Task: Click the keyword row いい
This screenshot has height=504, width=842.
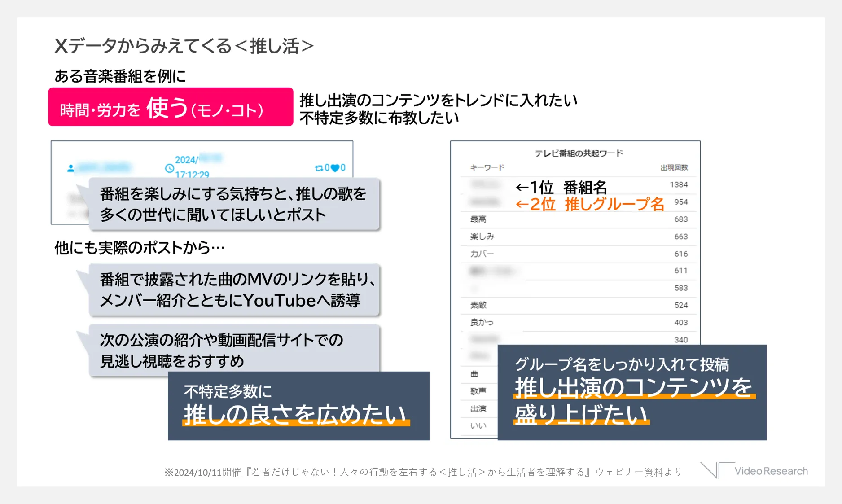Action: click(x=479, y=425)
